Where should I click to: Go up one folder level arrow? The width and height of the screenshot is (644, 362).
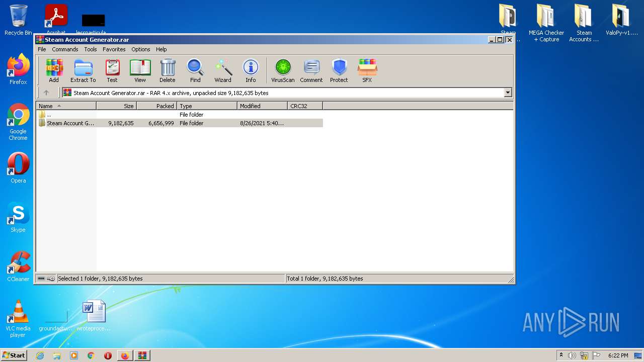[x=46, y=93]
